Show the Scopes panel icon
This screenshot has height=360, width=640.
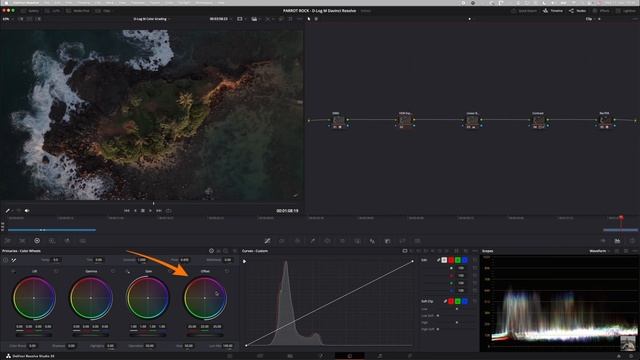click(x=617, y=241)
